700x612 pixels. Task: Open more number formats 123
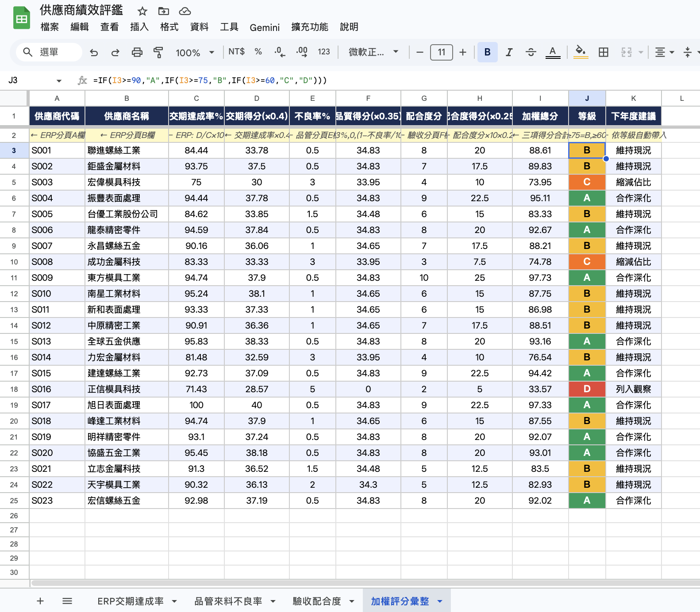pos(324,52)
